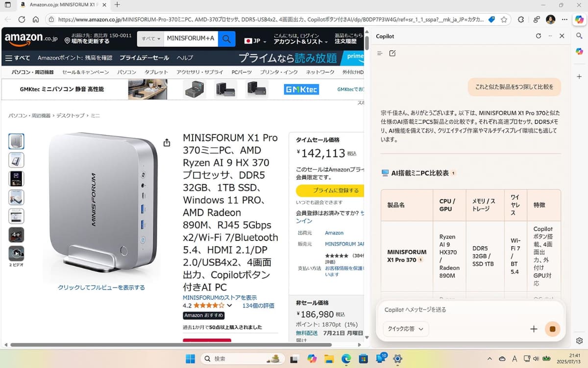Click the browser back arrow
Screen dimensions: 588x368
tap(7, 20)
